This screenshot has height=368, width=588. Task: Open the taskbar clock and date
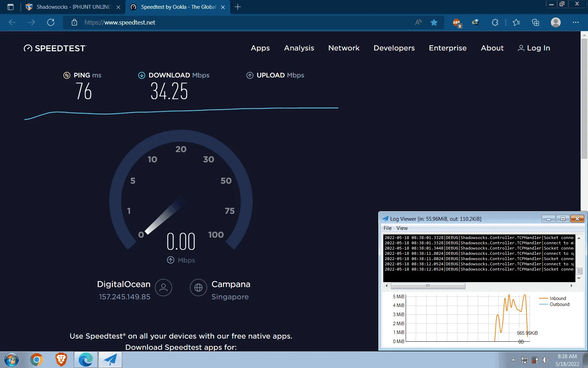[x=567, y=360]
